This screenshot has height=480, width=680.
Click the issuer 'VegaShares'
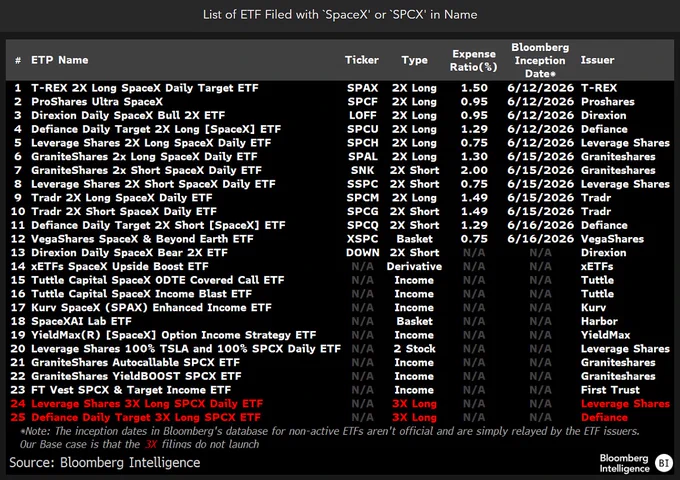612,239
